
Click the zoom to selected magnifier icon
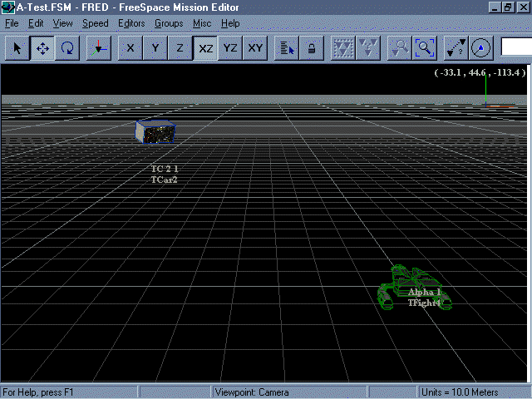(400, 48)
